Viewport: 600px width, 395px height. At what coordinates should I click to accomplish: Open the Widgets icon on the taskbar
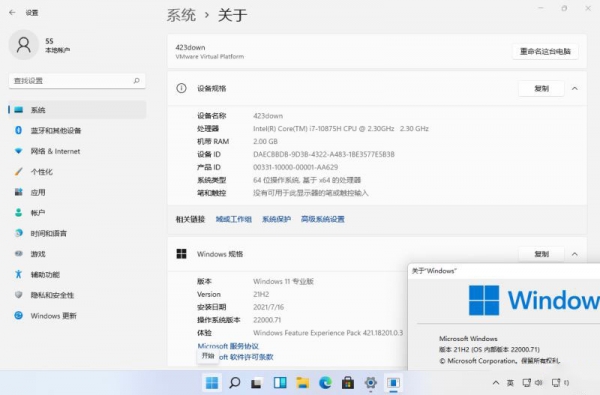pos(280,382)
